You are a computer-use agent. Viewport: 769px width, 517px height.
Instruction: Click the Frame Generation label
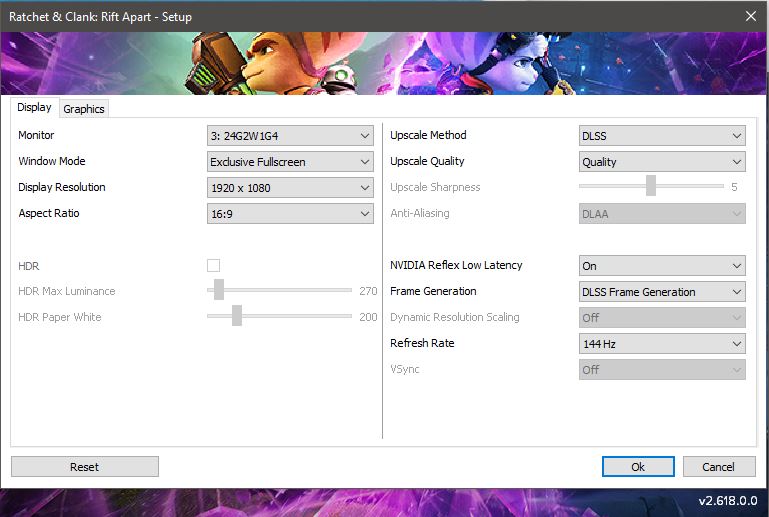pyautogui.click(x=433, y=291)
